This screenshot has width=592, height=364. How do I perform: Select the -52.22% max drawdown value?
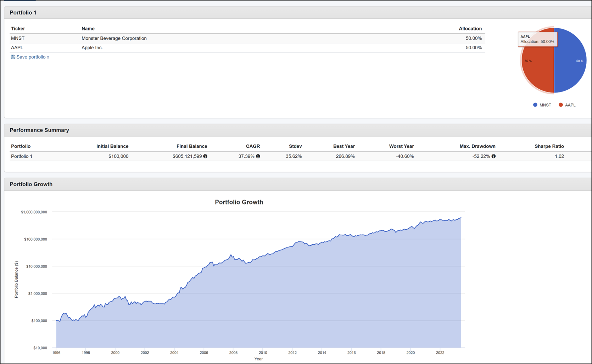(x=481, y=156)
